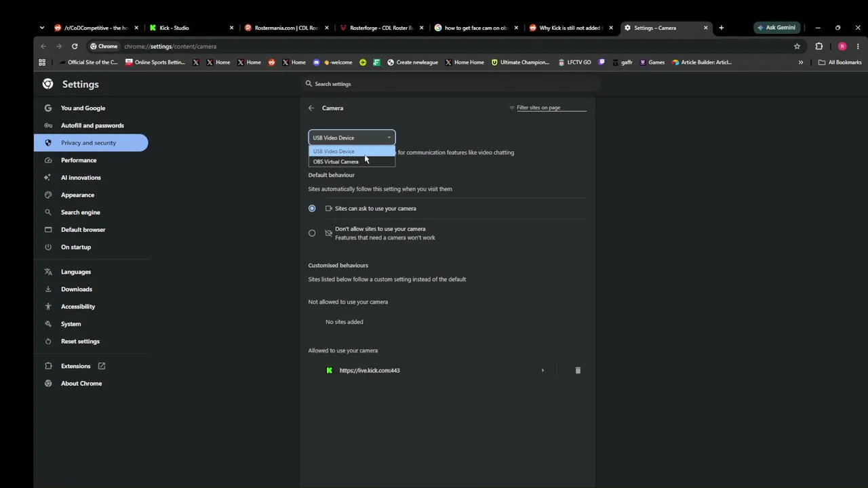Open Performance settings section
This screenshot has height=488, width=868.
[79, 160]
